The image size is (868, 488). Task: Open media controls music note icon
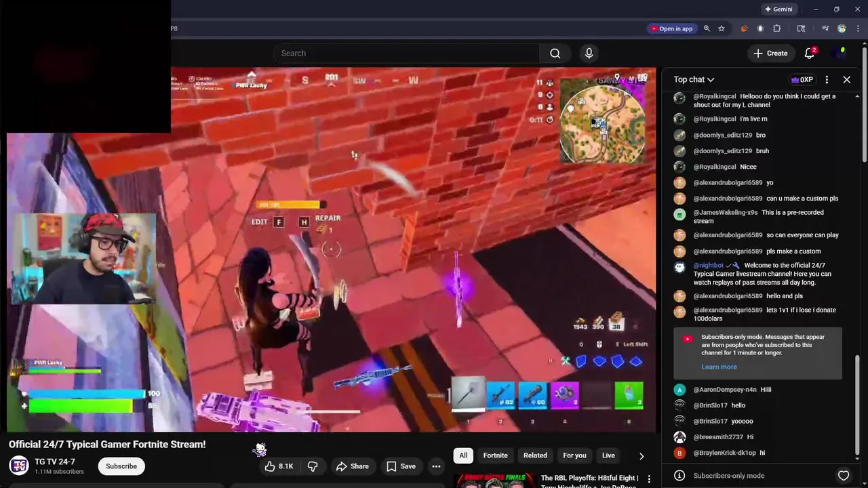pyautogui.click(x=825, y=28)
